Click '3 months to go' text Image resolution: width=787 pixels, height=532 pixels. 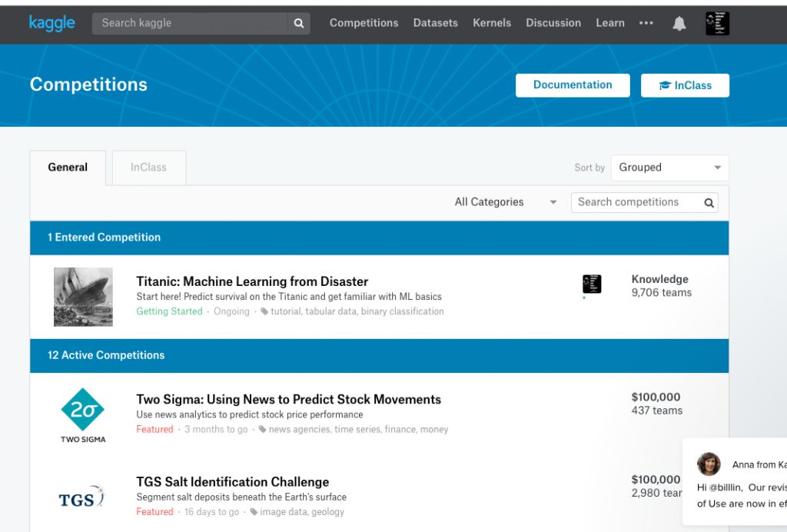[x=216, y=430]
